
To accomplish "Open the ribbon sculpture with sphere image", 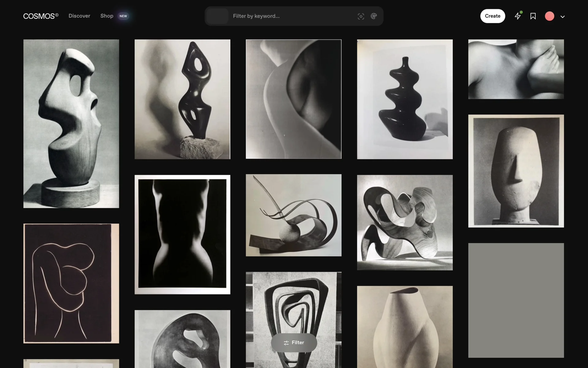I will (293, 215).
